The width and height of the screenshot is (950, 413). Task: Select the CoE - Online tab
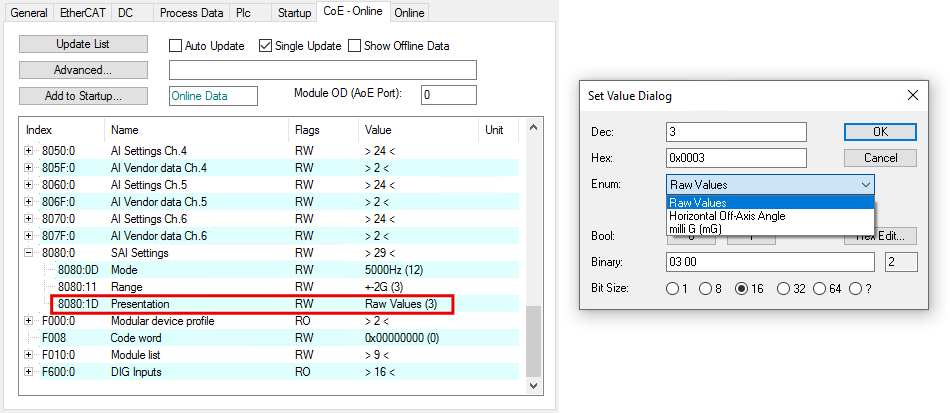coord(353,11)
